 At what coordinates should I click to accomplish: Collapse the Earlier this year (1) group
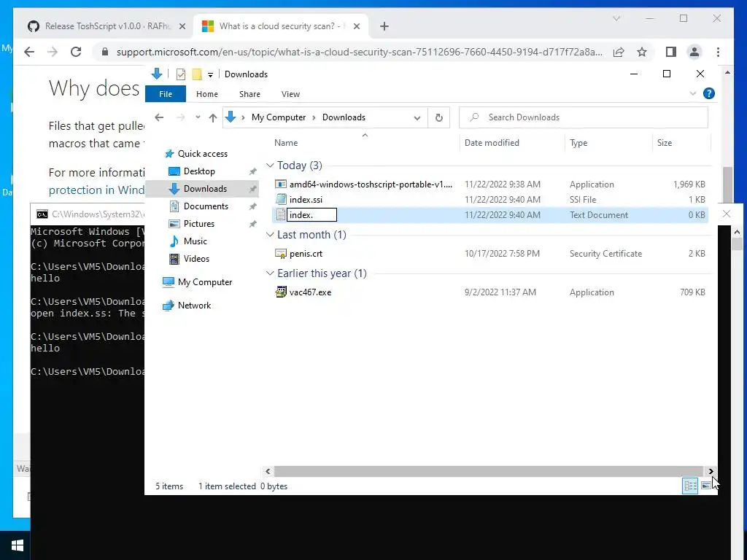270,273
